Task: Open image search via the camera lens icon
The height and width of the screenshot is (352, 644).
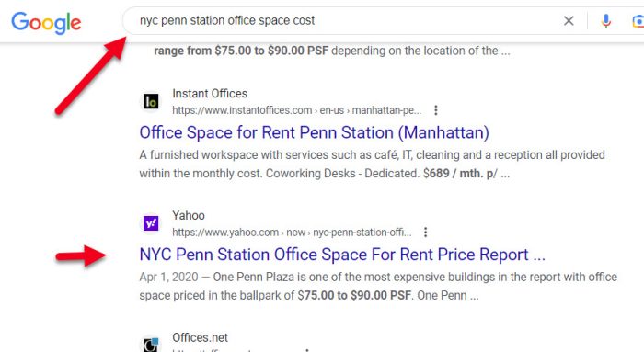Action: coord(638,21)
